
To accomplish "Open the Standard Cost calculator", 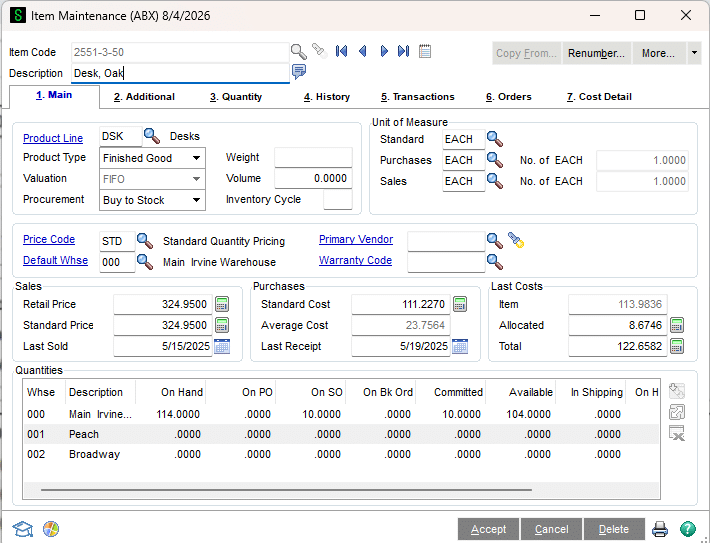I will pyautogui.click(x=460, y=304).
